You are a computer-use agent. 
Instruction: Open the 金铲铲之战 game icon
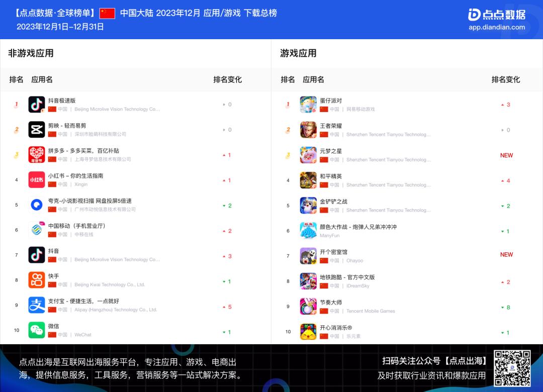point(308,206)
